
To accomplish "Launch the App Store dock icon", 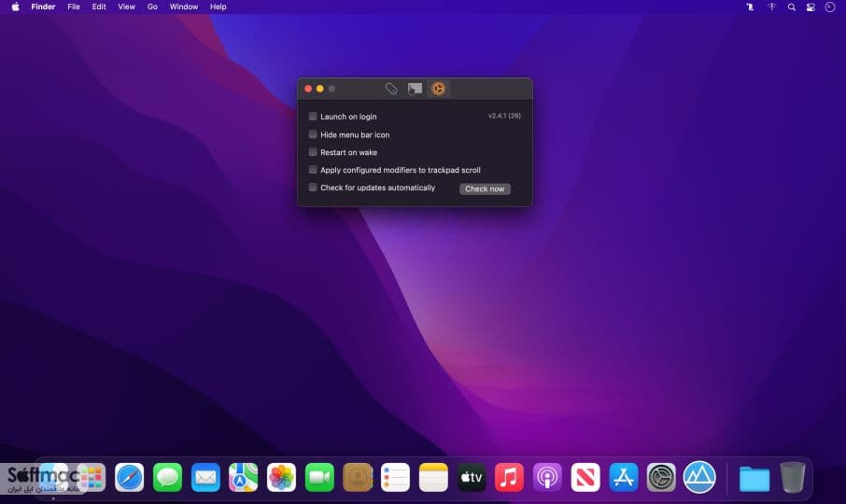I will [x=623, y=477].
